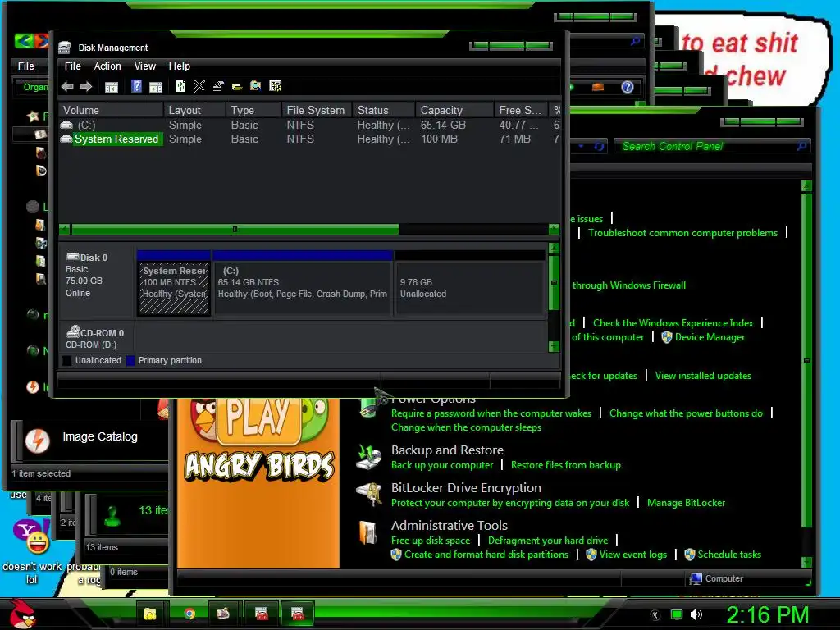Open the File menu of the background Explorer window
This screenshot has width=840, height=630.
pyautogui.click(x=25, y=66)
